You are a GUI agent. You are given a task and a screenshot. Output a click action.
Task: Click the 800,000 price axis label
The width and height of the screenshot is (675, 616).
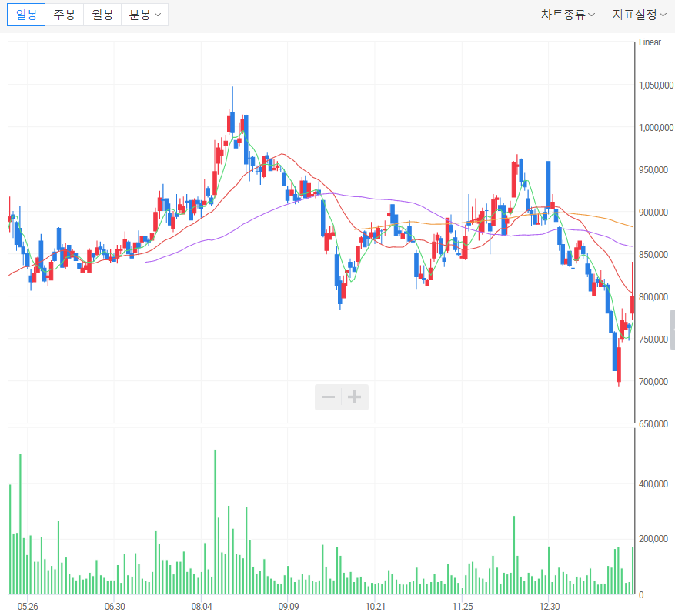click(x=653, y=296)
